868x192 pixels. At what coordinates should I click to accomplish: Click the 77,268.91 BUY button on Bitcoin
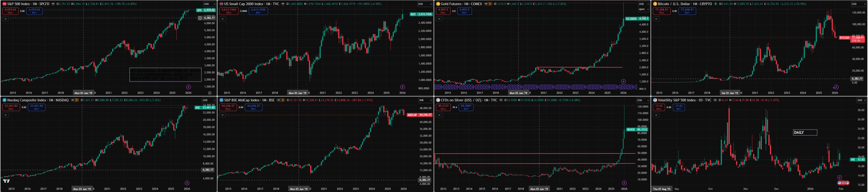pyautogui.click(x=687, y=11)
